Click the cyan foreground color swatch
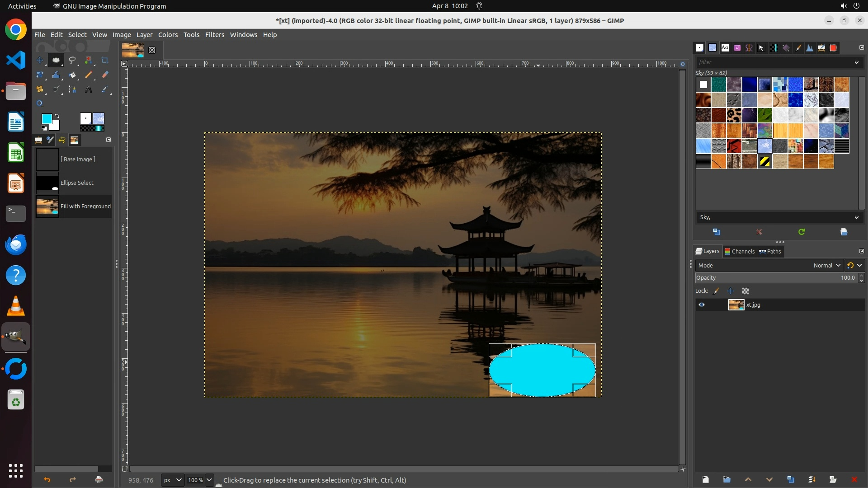The width and height of the screenshot is (868, 488). [x=47, y=119]
